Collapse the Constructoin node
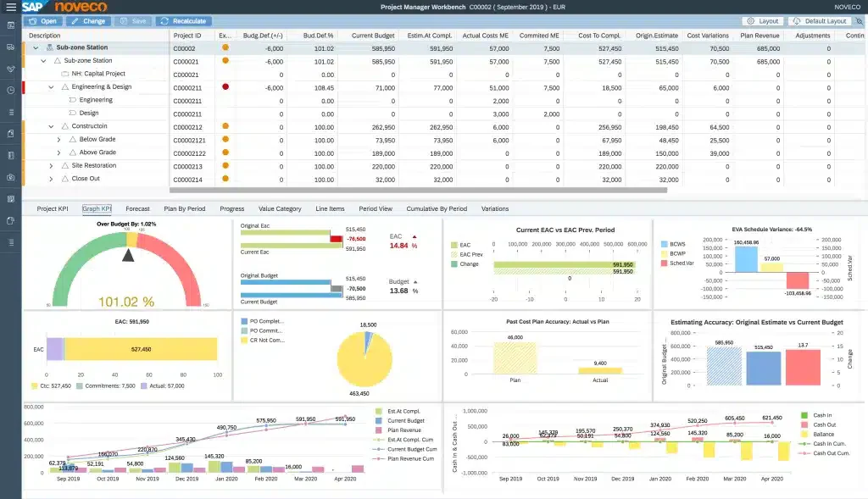 click(51, 126)
